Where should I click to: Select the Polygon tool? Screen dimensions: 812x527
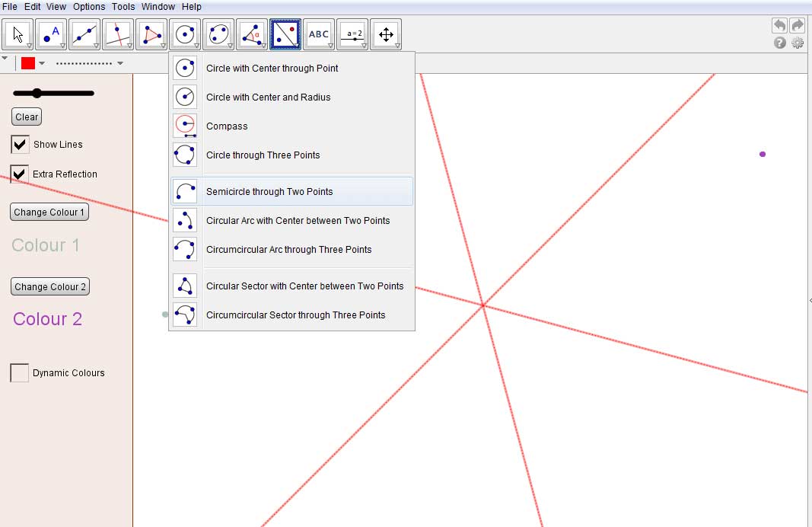click(151, 34)
